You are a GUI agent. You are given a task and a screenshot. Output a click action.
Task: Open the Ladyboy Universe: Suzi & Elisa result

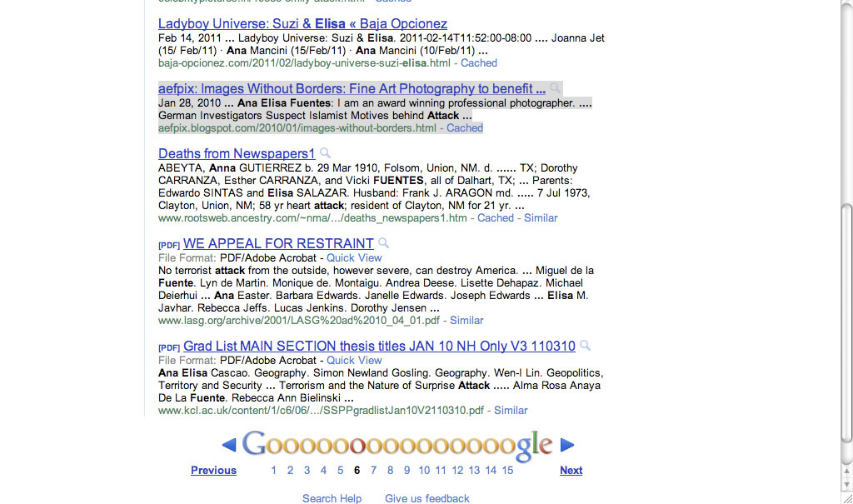(302, 24)
